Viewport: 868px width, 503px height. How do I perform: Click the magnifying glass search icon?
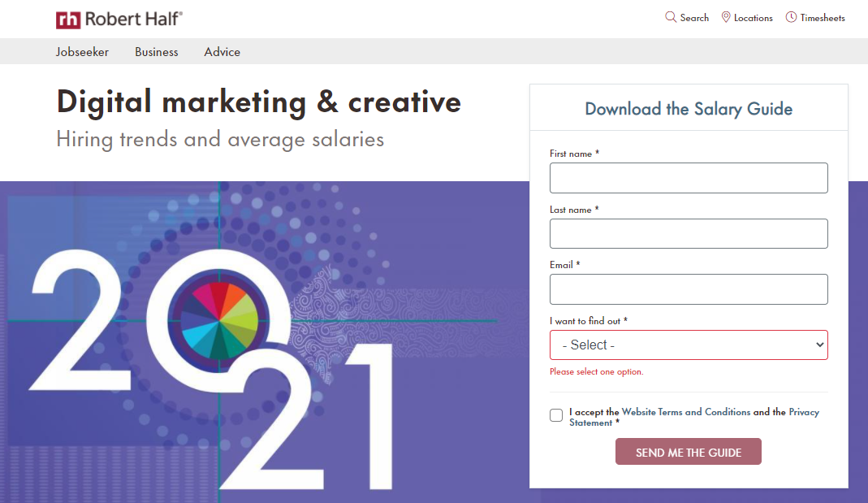671,17
